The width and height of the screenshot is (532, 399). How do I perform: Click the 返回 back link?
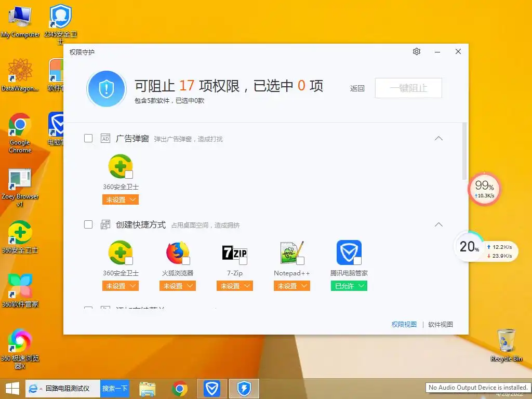click(357, 88)
